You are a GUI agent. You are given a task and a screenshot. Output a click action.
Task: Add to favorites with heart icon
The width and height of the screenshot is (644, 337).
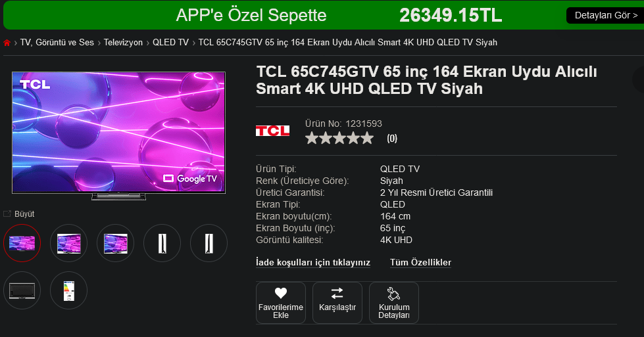(x=281, y=293)
